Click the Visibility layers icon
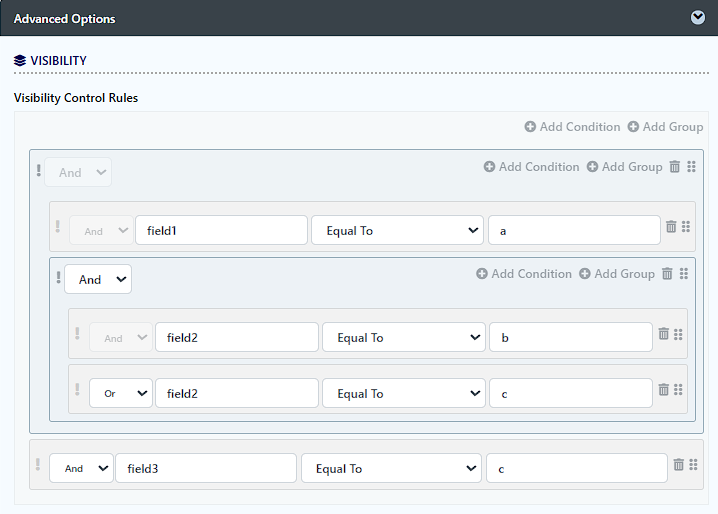This screenshot has height=514, width=718. pyautogui.click(x=20, y=61)
